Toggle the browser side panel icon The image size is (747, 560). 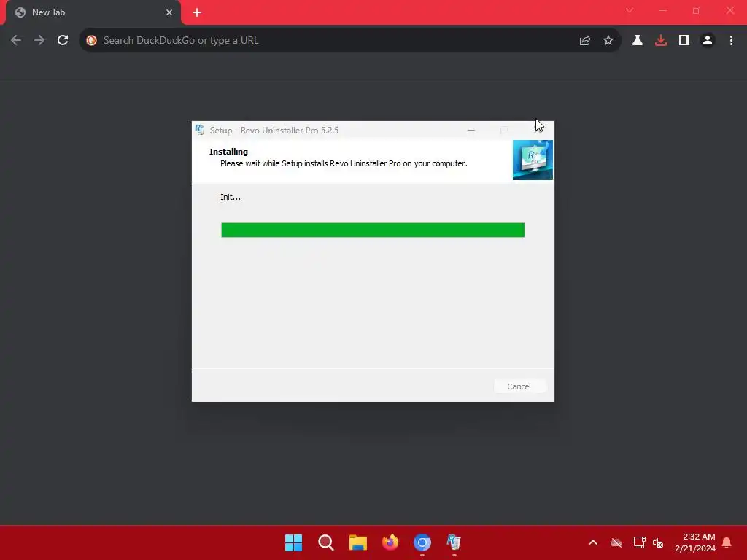click(684, 41)
